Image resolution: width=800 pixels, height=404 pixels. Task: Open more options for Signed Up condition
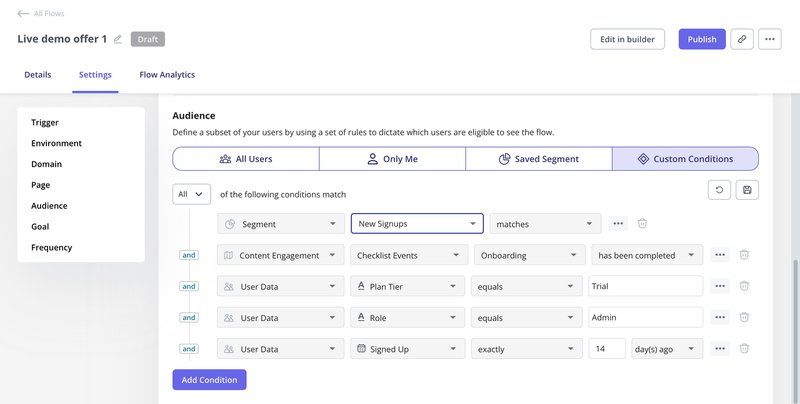coord(720,349)
